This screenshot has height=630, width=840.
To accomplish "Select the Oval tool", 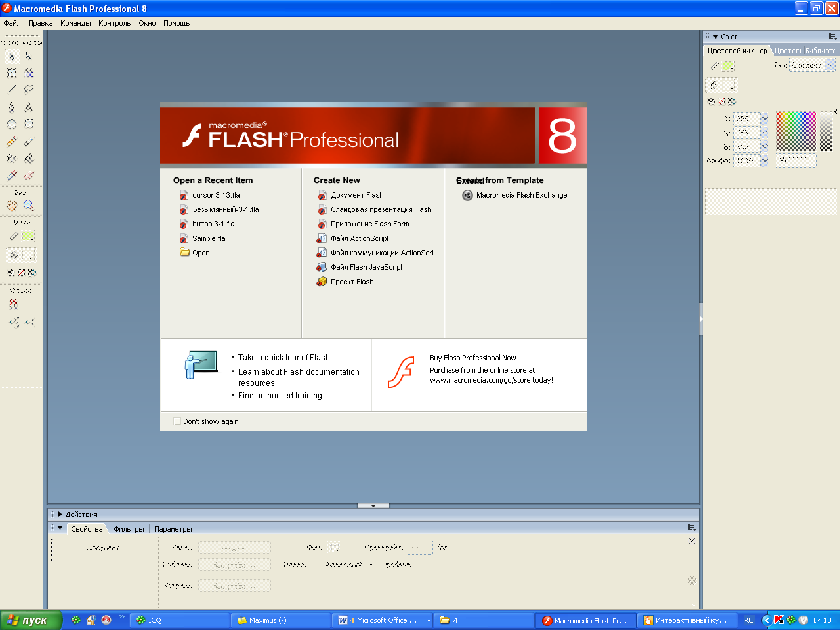I will [12, 124].
